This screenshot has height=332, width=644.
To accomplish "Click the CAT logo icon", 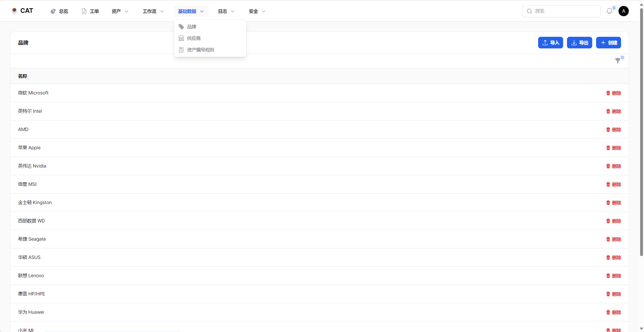I will pyautogui.click(x=14, y=11).
